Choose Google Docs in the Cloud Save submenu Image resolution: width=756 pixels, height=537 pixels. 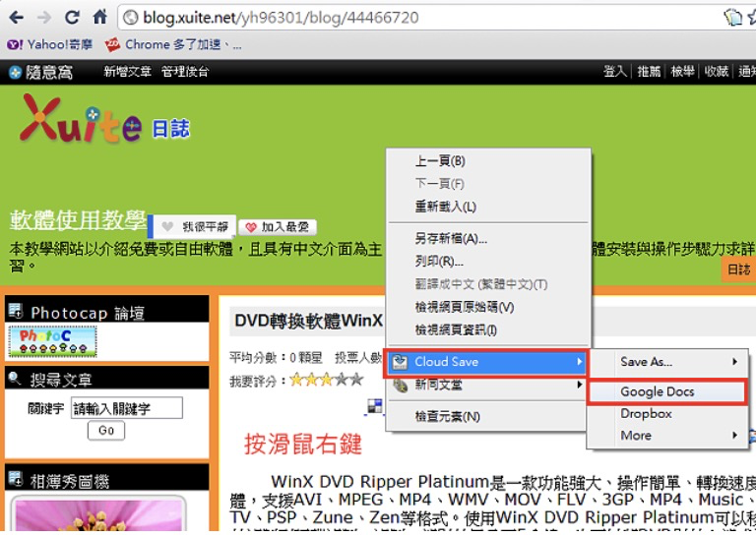(x=667, y=391)
